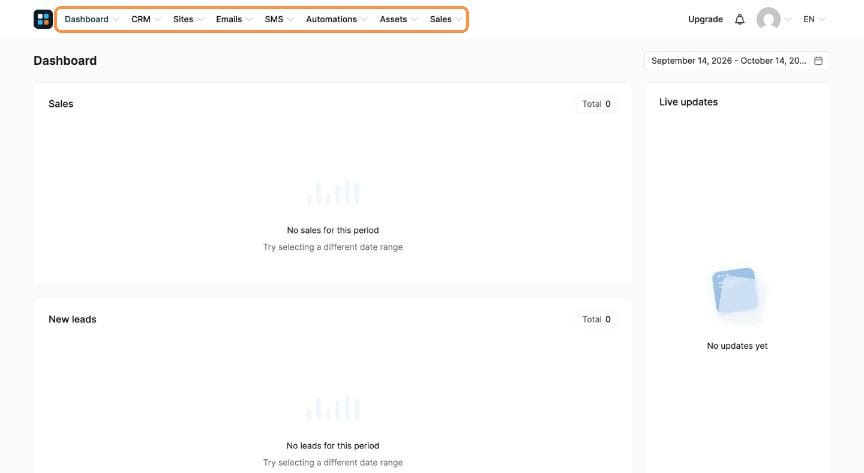The image size is (864, 473).
Task: Open the Emails menu
Action: (234, 19)
